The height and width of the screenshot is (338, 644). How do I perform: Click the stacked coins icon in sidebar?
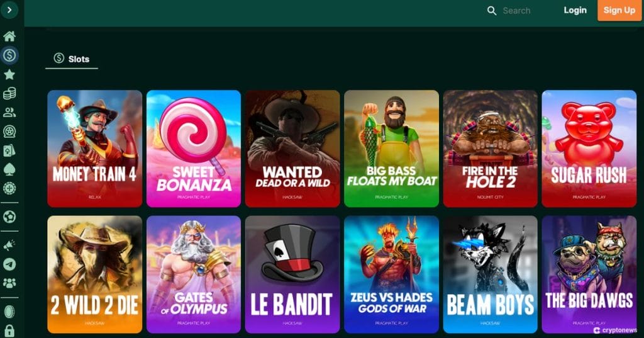coord(9,93)
